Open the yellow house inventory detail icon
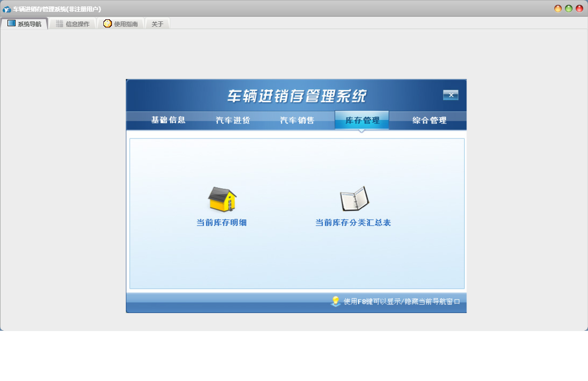The height and width of the screenshot is (381, 588). click(x=222, y=199)
